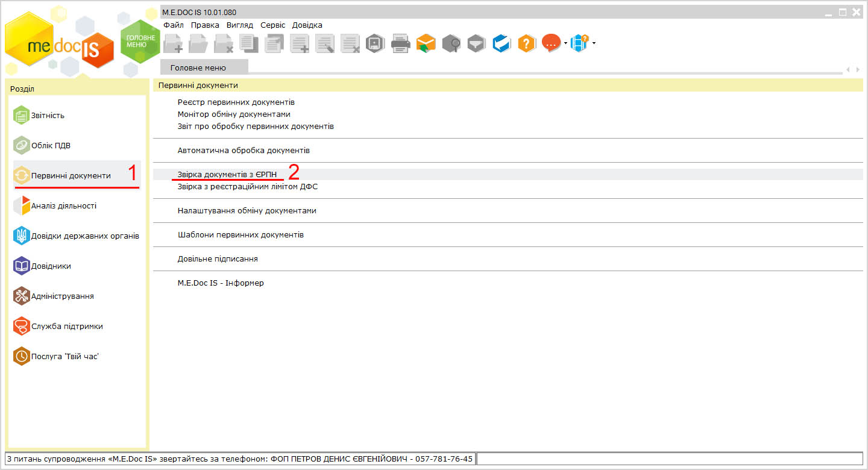The height and width of the screenshot is (470, 868).
Task: Click the printer toolbar icon
Action: tap(401, 43)
